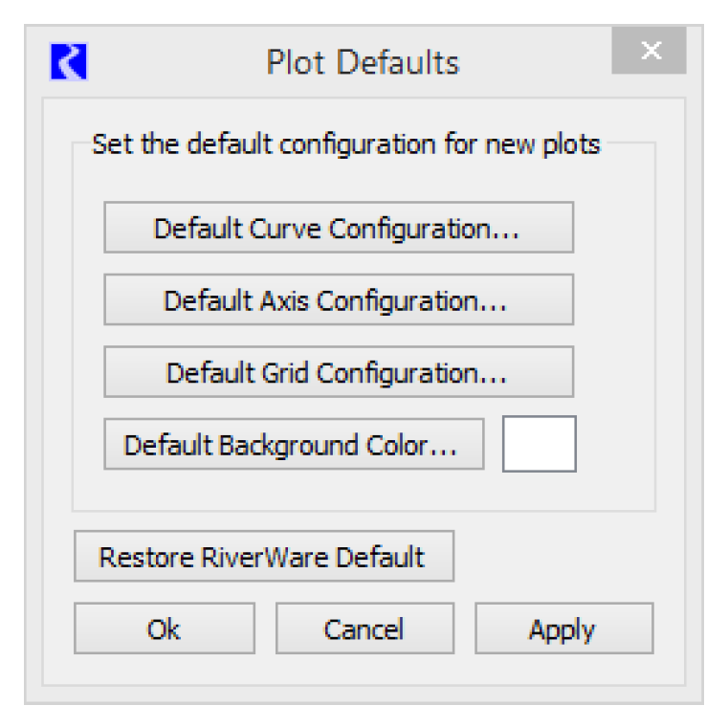
Task: Choose the curve configuration defaults option
Action: 339,228
